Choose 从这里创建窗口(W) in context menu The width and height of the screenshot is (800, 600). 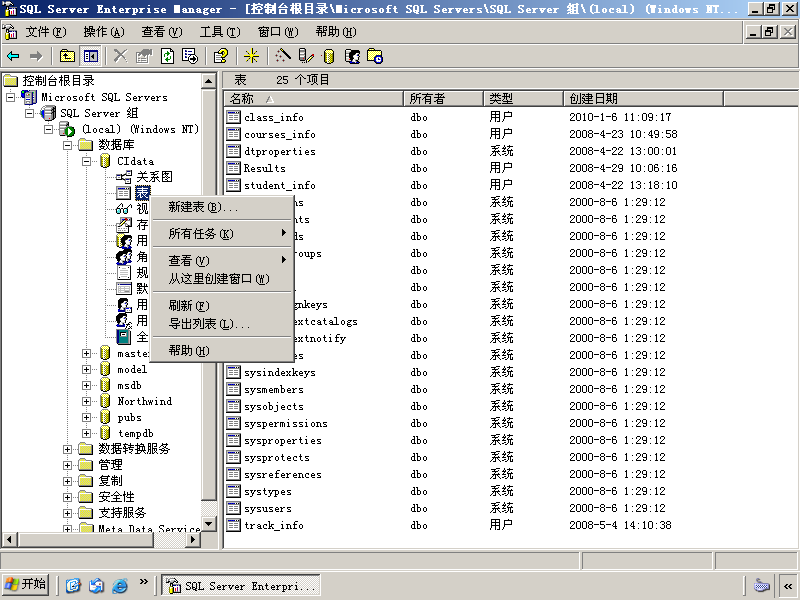[x=222, y=279]
